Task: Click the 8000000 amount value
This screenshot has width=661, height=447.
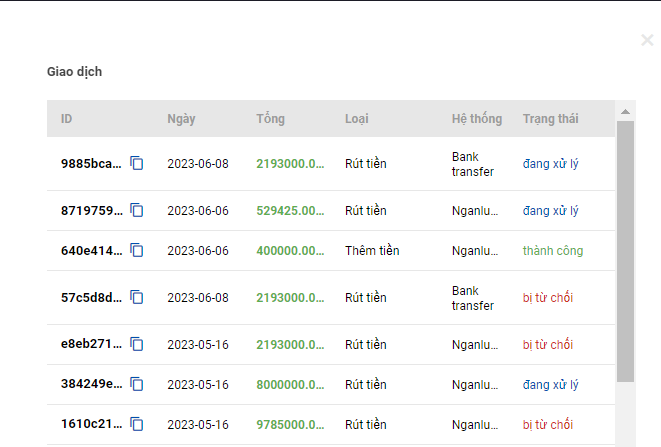Action: [x=290, y=384]
